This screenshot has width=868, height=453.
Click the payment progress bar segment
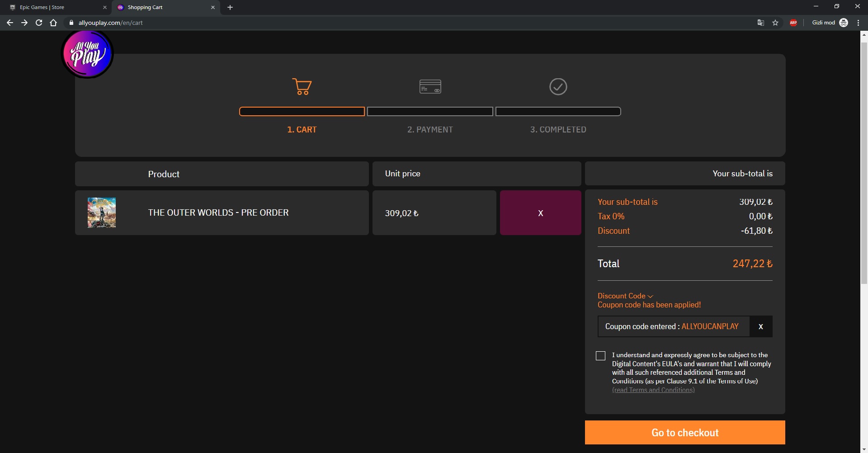pyautogui.click(x=430, y=111)
